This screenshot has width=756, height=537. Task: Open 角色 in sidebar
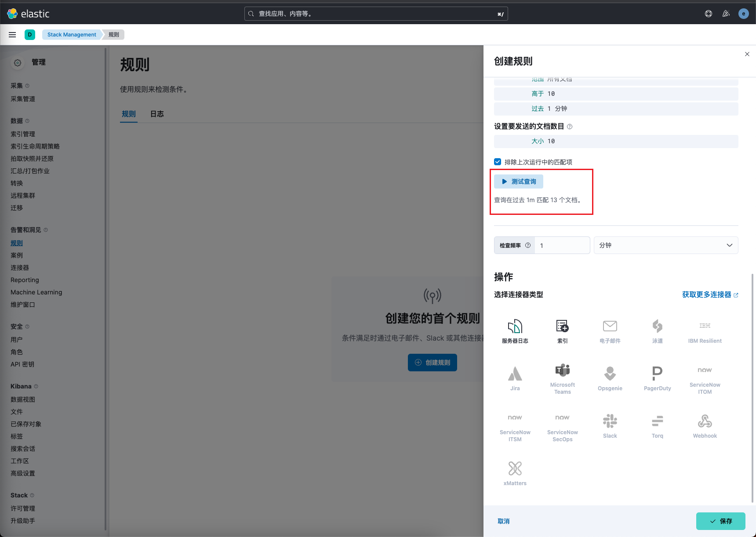[x=17, y=352]
